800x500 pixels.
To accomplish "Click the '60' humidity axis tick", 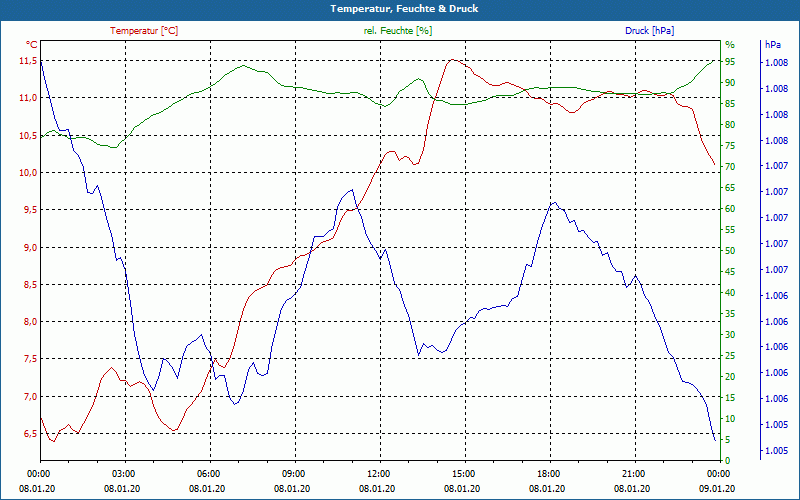I will (x=730, y=209).
